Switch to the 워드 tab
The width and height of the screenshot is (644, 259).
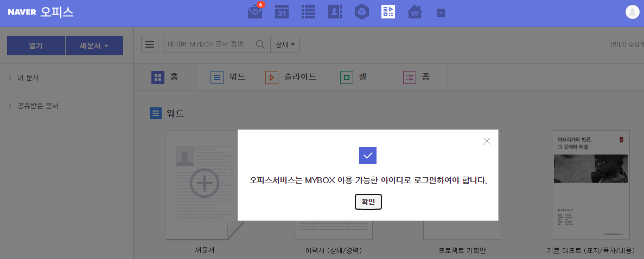pyautogui.click(x=227, y=77)
